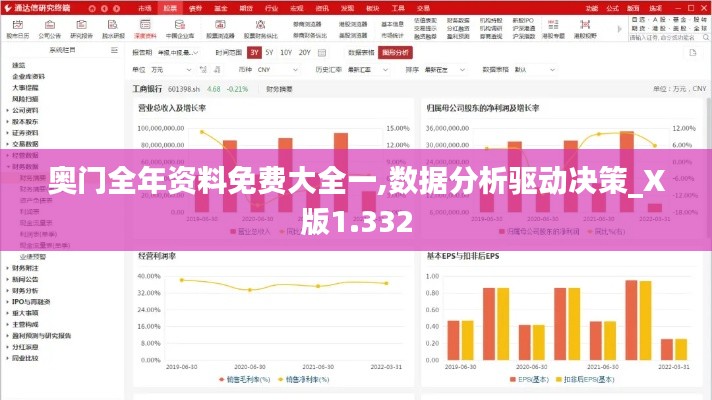Toggle 销售净利率(%) legend series
This screenshot has width=712, height=400.
click(304, 379)
